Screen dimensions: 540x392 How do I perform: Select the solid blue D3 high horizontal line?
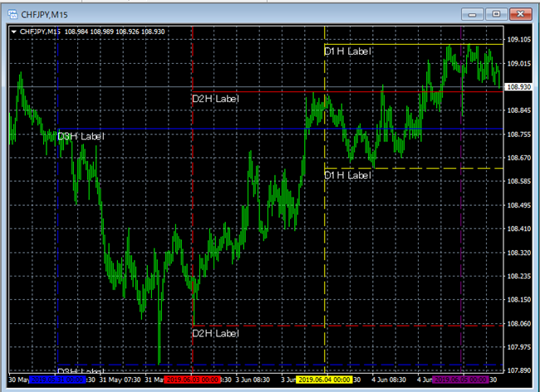click(x=280, y=129)
